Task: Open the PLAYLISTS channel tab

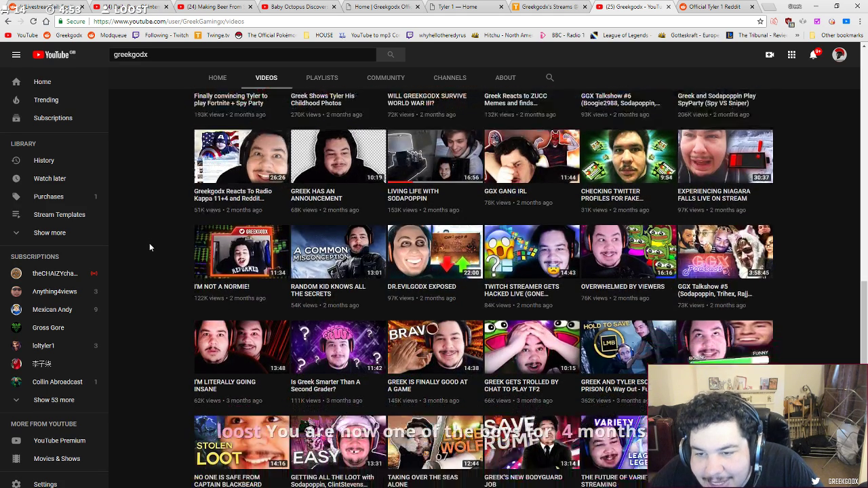Action: [322, 78]
